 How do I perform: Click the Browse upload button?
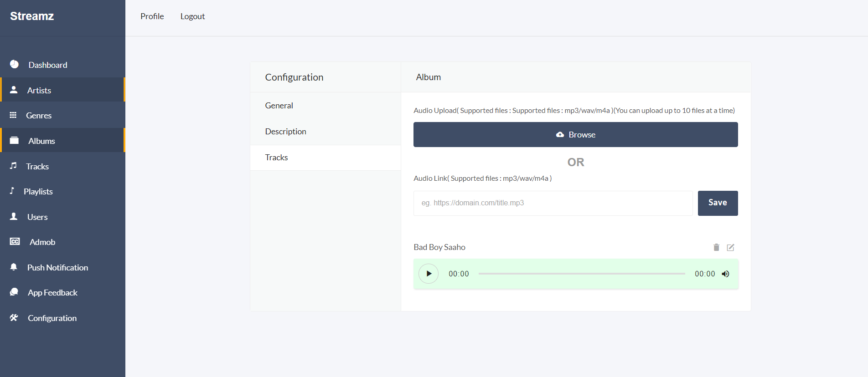(575, 135)
